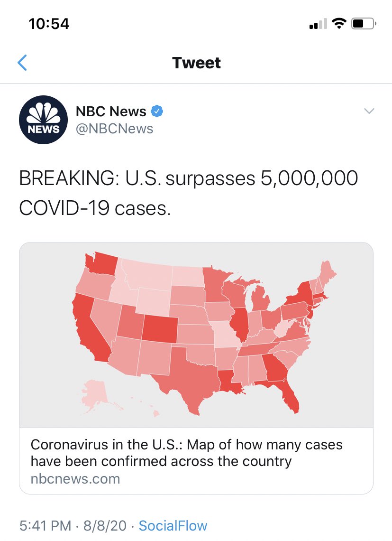
Task: Expand the tweet options chevron
Action: coord(369,111)
